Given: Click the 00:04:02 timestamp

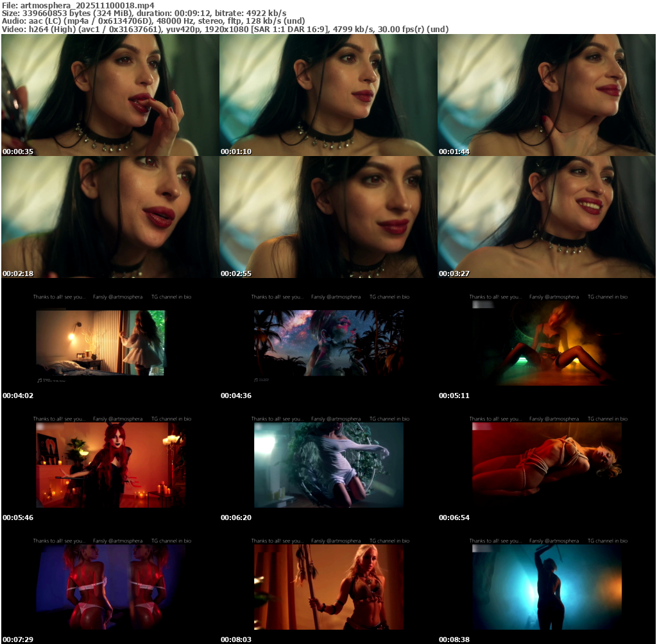Looking at the screenshot, I should (x=18, y=396).
